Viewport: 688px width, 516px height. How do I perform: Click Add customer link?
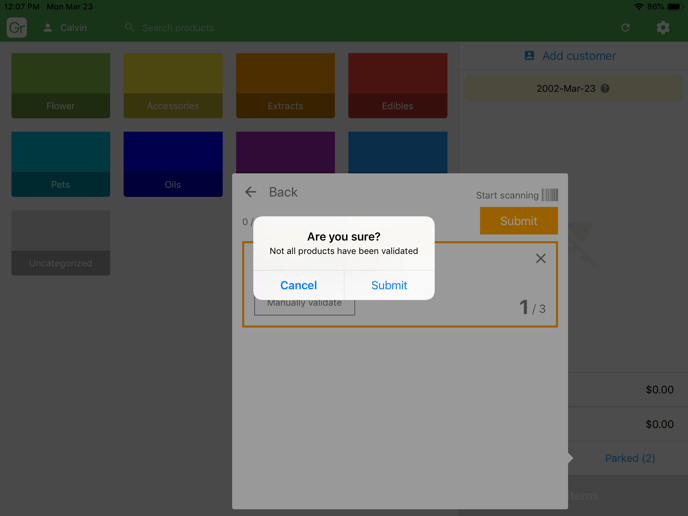[x=570, y=56]
